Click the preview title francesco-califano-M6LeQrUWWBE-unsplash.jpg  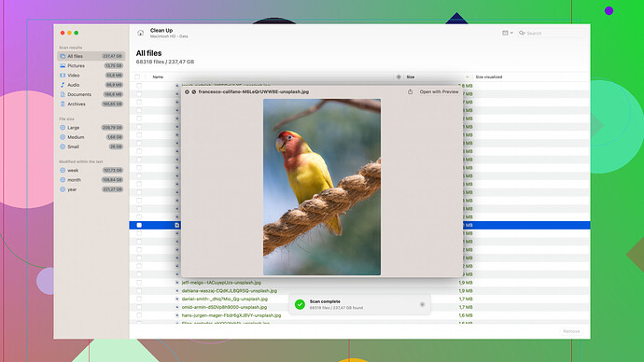coord(254,92)
